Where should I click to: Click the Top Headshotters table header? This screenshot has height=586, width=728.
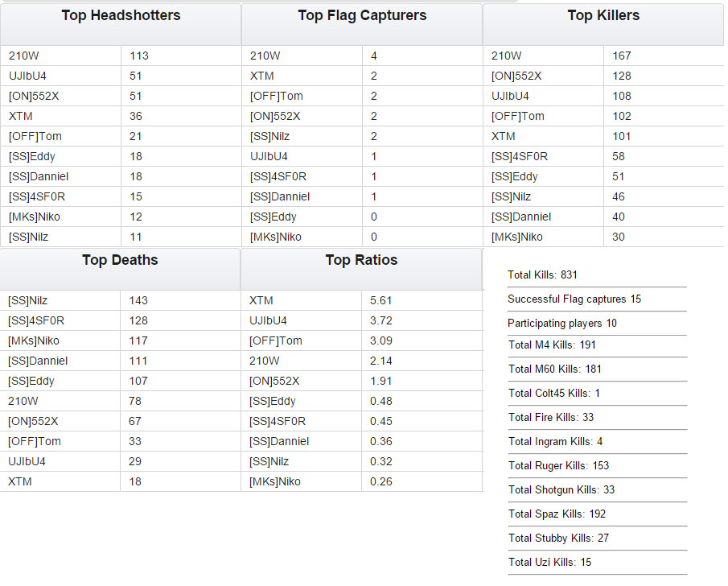(x=121, y=25)
